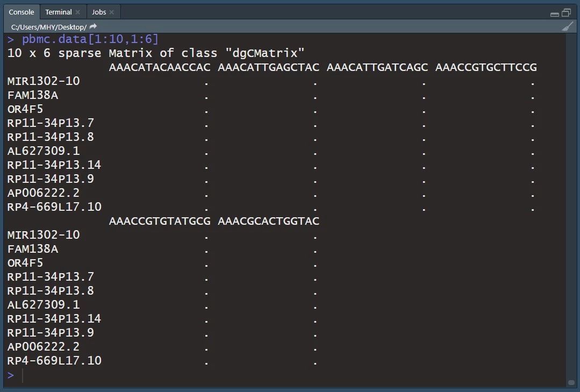Click first RP11-34P13.14 row name
The height and width of the screenshot is (392, 580).
pos(54,165)
